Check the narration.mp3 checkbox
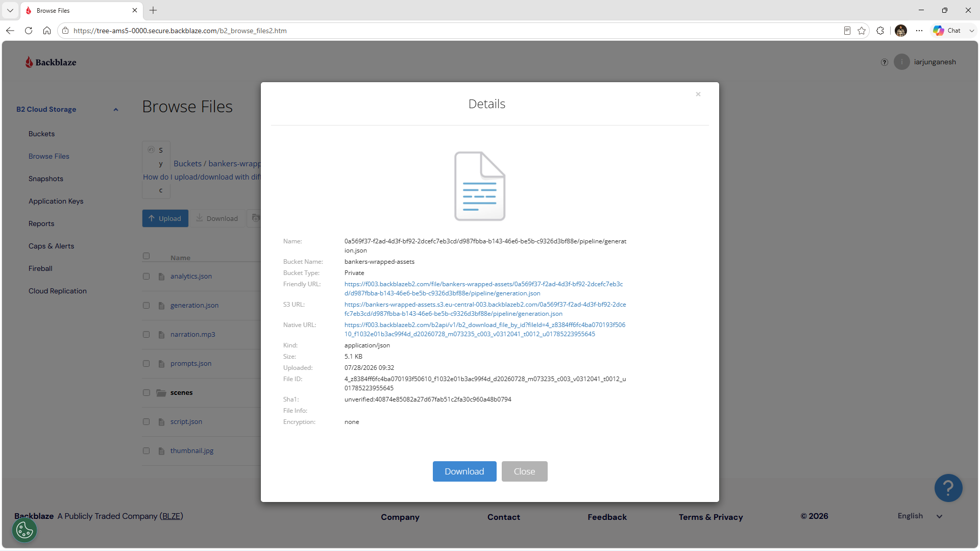Viewport: 980px width, 551px height. [146, 335]
